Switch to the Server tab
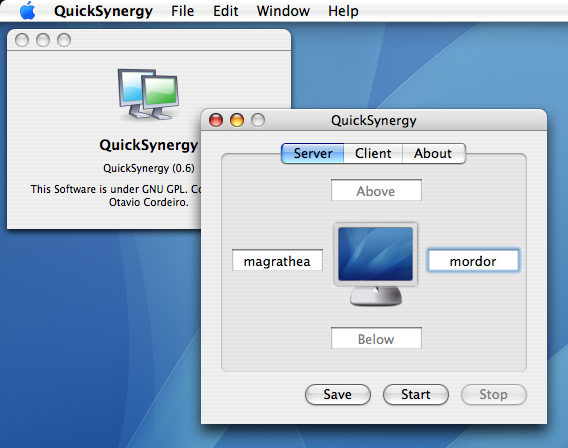The width and height of the screenshot is (568, 448). point(313,153)
